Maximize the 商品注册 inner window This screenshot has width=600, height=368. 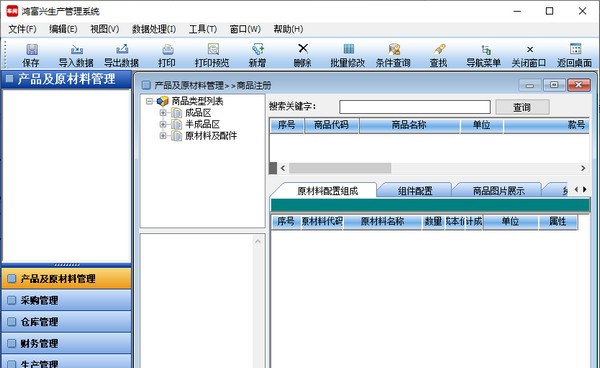(x=554, y=85)
